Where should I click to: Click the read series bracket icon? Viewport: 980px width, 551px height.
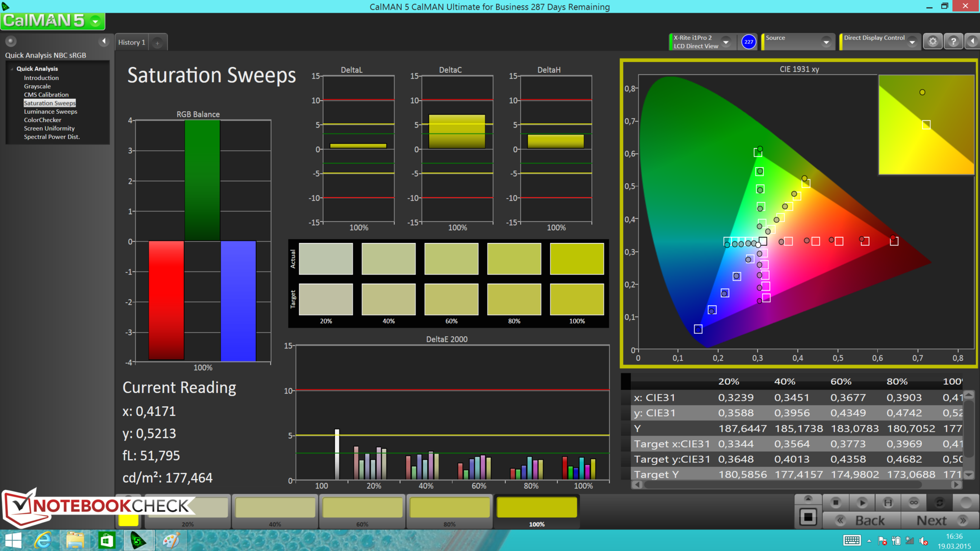(x=888, y=503)
